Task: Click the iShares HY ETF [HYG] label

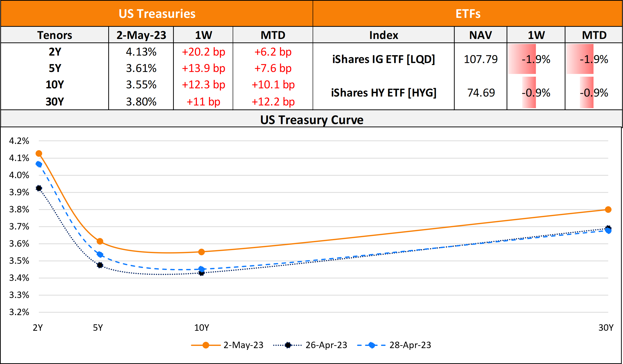Action: (x=384, y=93)
